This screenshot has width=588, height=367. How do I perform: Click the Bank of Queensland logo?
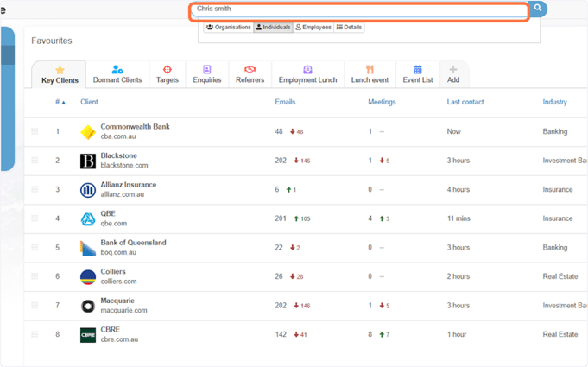click(x=88, y=248)
